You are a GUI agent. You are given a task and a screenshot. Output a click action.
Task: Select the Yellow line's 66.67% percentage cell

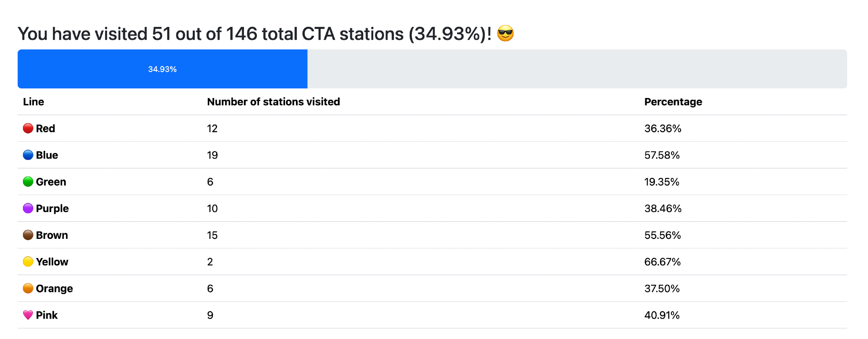point(662,262)
